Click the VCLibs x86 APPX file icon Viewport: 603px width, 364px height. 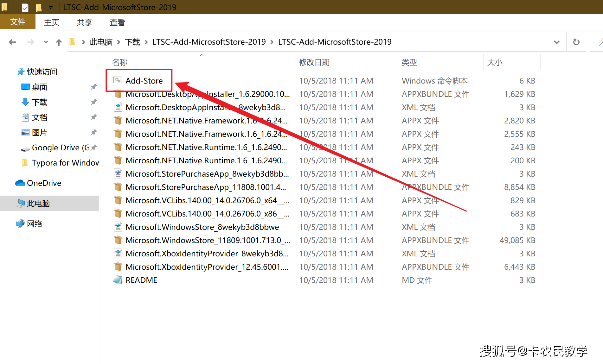[118, 214]
